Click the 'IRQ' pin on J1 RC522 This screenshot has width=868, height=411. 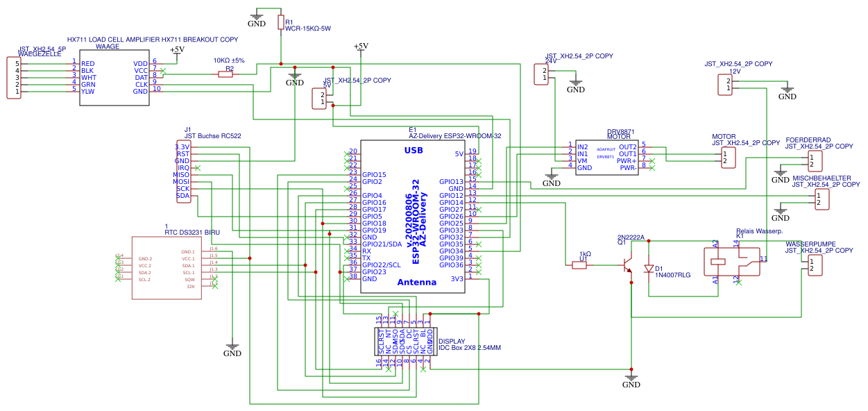184,168
